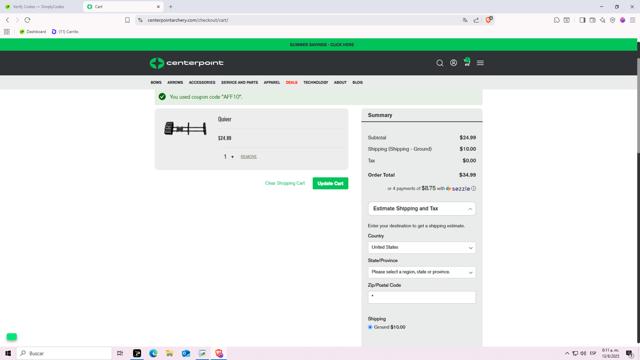Click the bookmark page icon left of URL
Image resolution: width=640 pixels, height=360 pixels.
[x=127, y=20]
